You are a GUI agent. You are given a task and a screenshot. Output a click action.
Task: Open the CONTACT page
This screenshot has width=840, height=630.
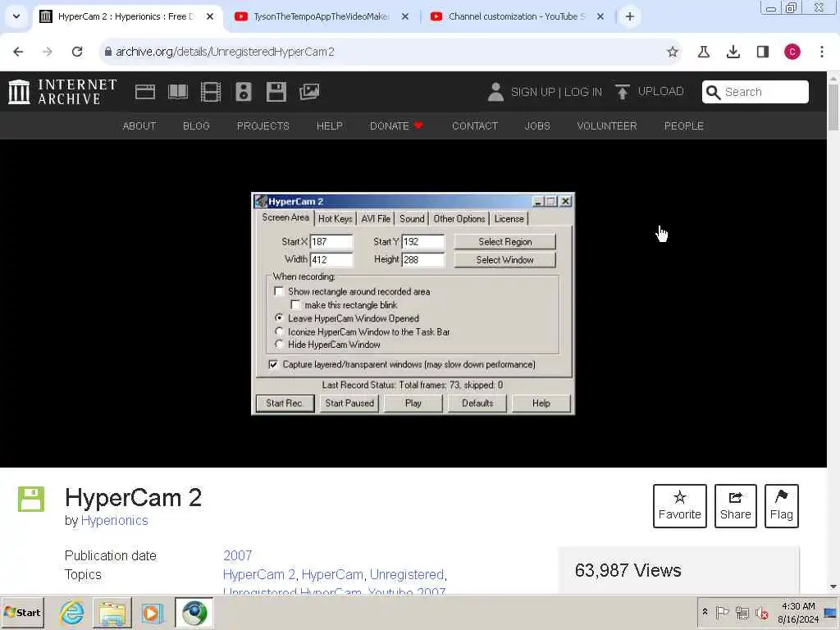click(x=475, y=126)
